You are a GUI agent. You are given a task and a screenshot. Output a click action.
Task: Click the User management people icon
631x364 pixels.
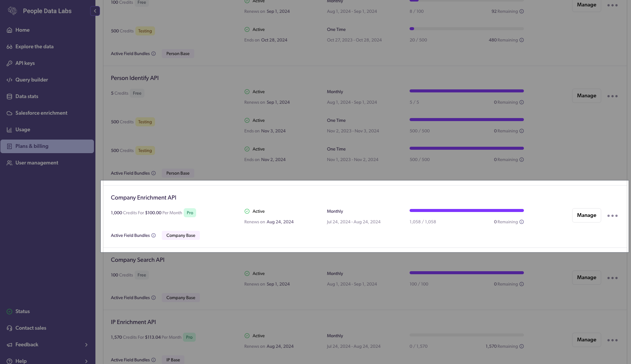(9, 163)
